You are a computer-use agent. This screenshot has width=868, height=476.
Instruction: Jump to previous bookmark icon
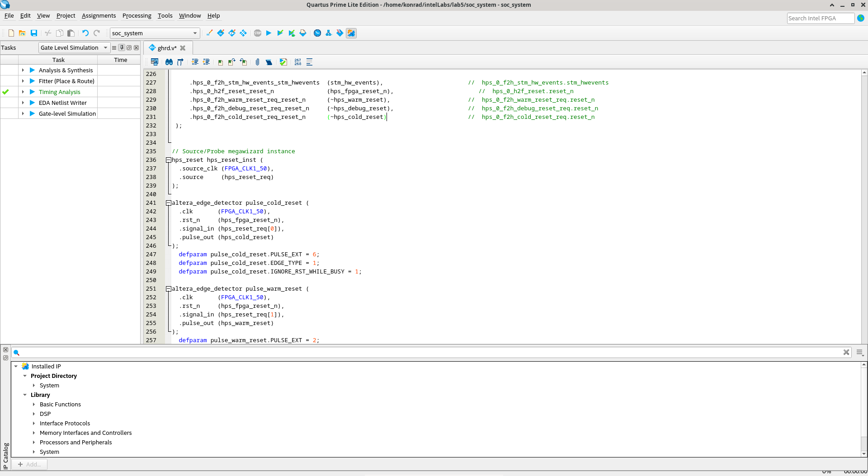[243, 62]
